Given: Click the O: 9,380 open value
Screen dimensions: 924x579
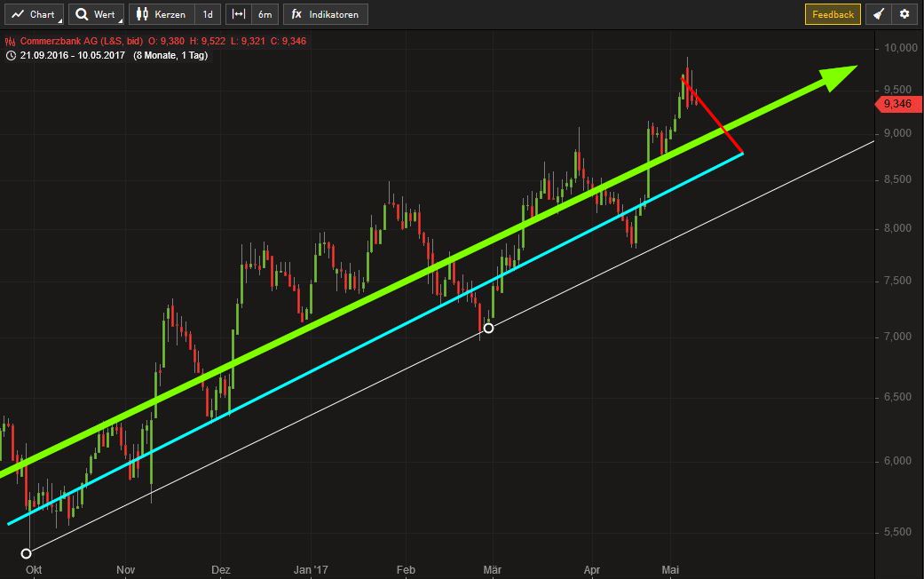Looking at the screenshot, I should coord(166,41).
